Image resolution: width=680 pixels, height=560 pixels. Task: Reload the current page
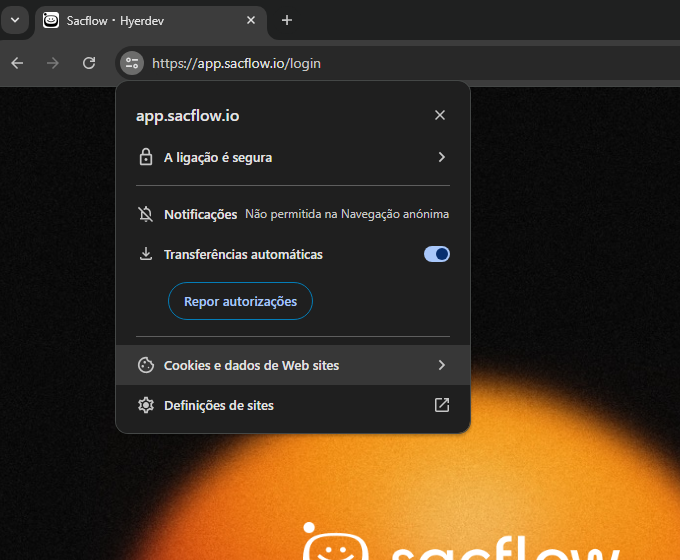(89, 63)
